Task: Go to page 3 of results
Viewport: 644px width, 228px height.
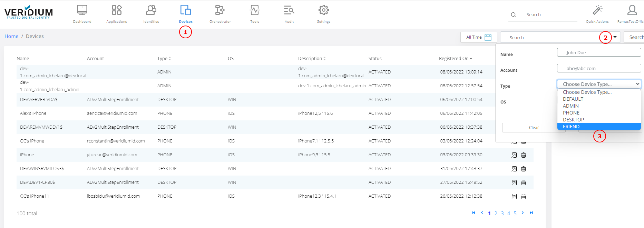Action: 502,214
